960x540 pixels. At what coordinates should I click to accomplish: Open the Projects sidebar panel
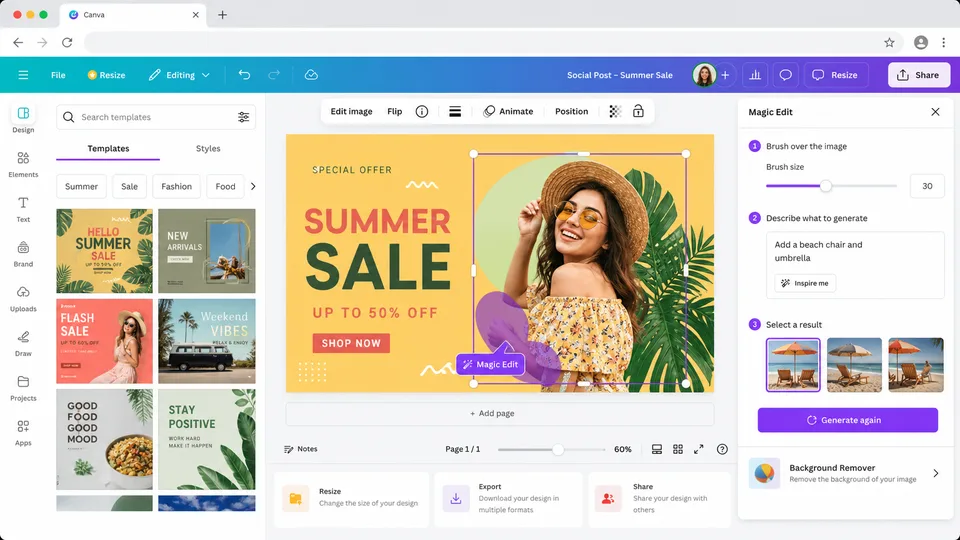(x=23, y=388)
